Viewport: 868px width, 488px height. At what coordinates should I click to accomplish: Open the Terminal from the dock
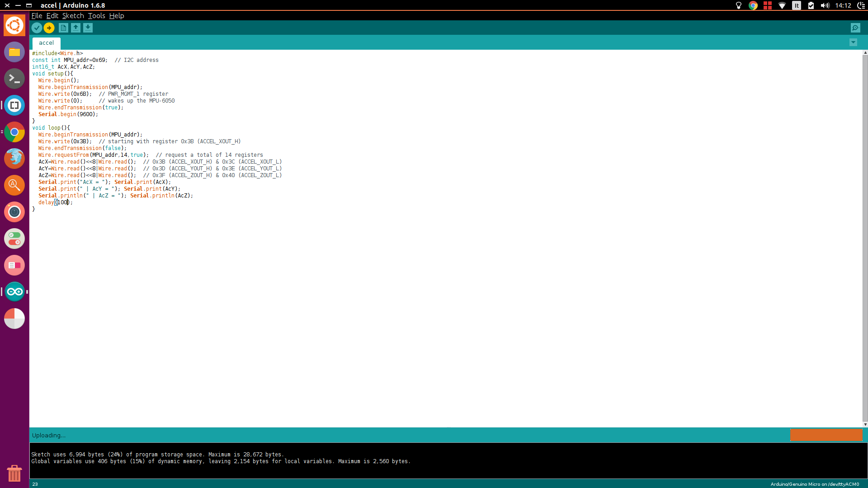click(14, 79)
